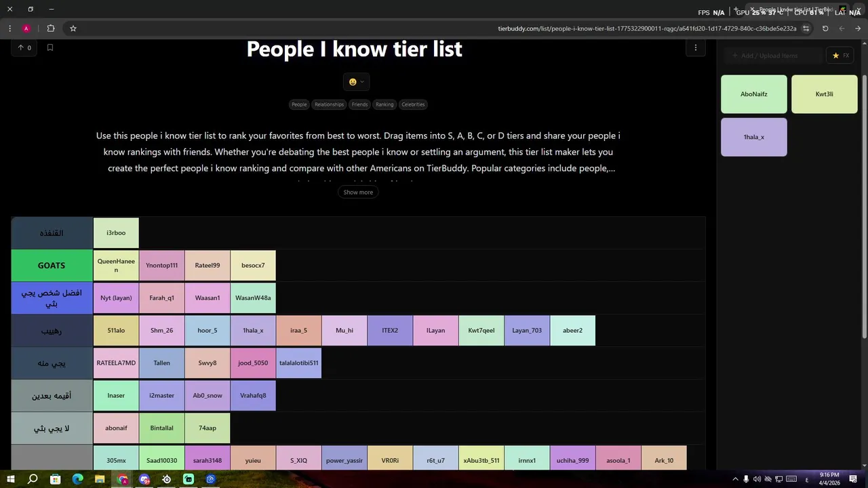
Task: Click the volume icon in system tray
Action: click(x=757, y=479)
